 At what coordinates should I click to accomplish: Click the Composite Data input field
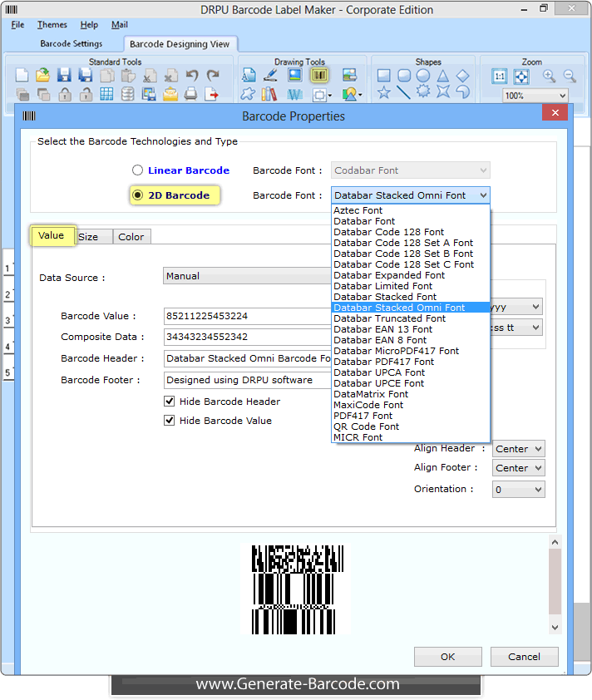pos(247,337)
